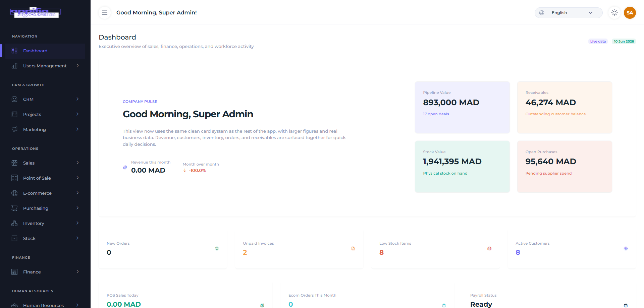This screenshot has width=644, height=308.
Task: Open the Stock Value card
Action: point(462,167)
